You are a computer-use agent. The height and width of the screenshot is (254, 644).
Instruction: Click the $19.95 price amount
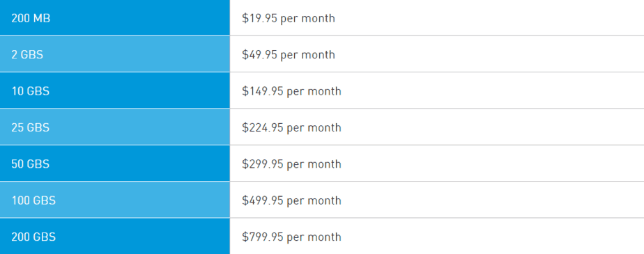point(259,19)
